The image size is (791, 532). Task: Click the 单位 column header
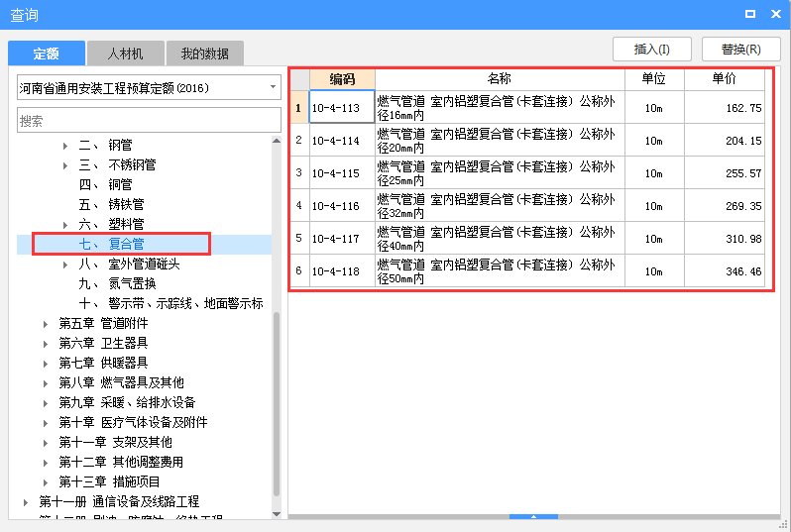point(654,79)
